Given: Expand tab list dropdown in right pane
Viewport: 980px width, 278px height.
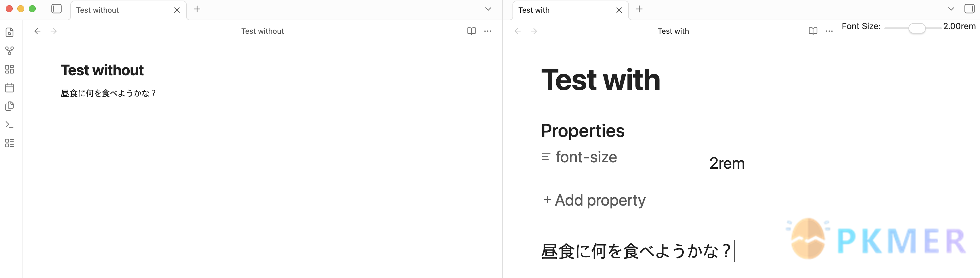Looking at the screenshot, I should pos(951,9).
